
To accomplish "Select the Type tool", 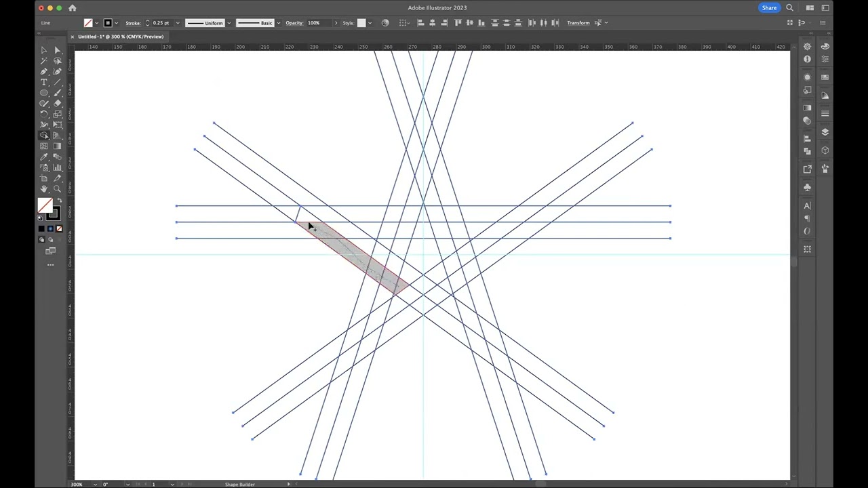I will click(44, 82).
